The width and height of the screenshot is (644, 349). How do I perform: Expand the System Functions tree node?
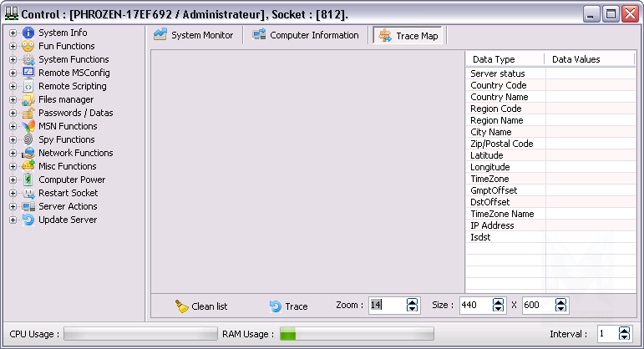(13, 59)
